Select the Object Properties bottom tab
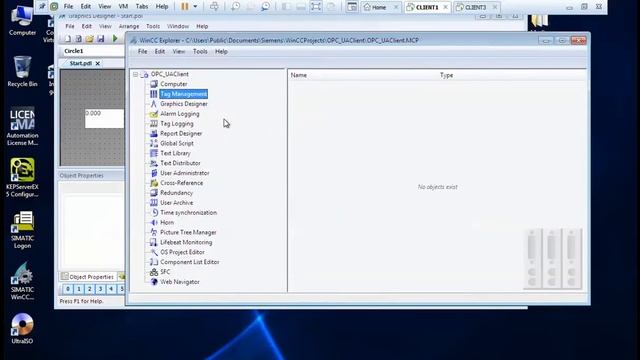Screen dimensions: 640x360 pyautogui.click(x=87, y=277)
